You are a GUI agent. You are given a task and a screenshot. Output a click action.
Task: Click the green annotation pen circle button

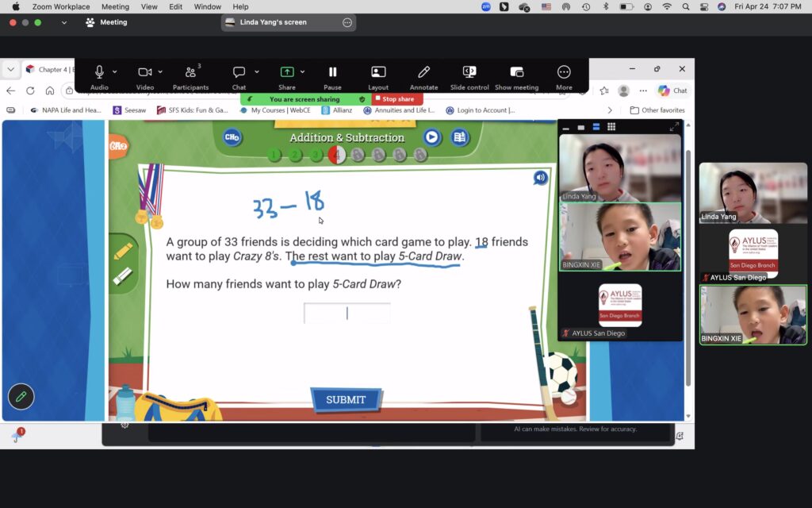pyautogui.click(x=21, y=396)
